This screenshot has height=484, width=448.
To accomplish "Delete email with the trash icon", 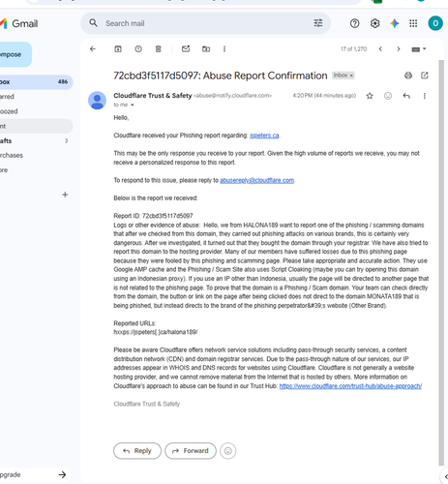I will (158, 49).
